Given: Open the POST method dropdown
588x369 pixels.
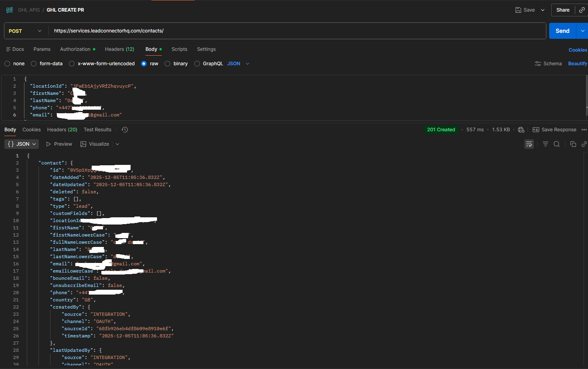Looking at the screenshot, I should tap(25, 31).
